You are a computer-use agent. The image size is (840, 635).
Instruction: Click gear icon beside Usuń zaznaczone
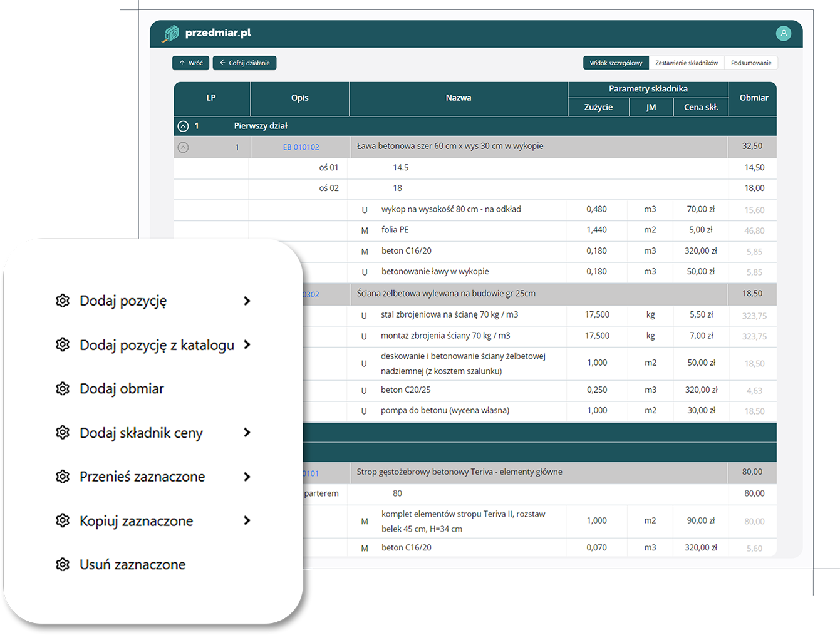[x=63, y=565]
